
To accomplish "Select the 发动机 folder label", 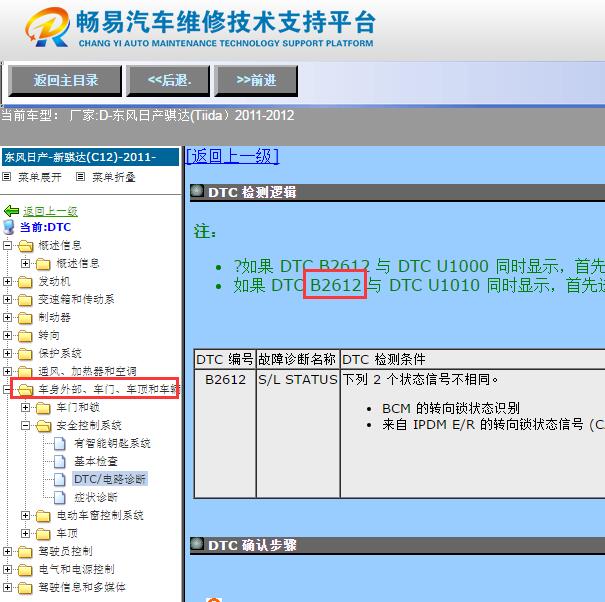I will tap(54, 282).
